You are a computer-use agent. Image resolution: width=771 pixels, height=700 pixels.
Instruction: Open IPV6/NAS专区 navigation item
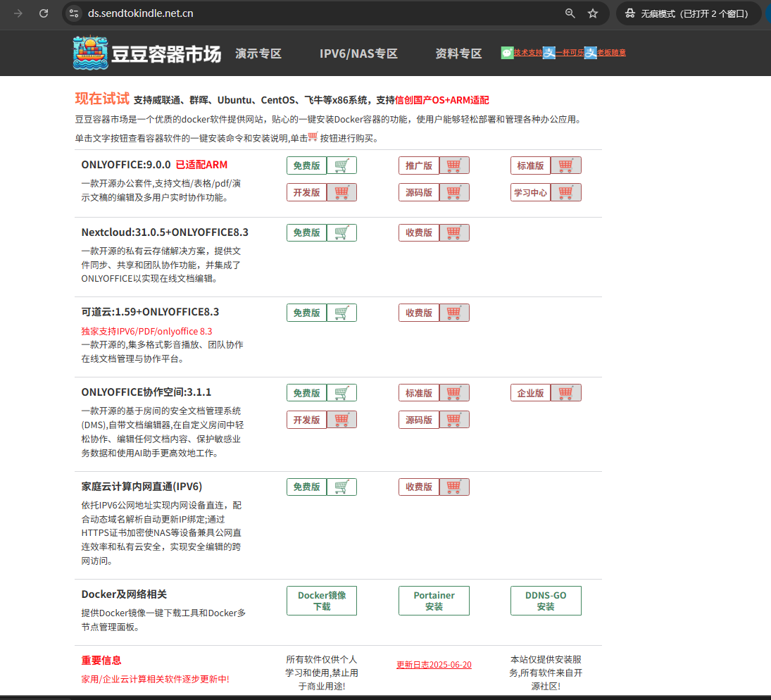(x=358, y=54)
